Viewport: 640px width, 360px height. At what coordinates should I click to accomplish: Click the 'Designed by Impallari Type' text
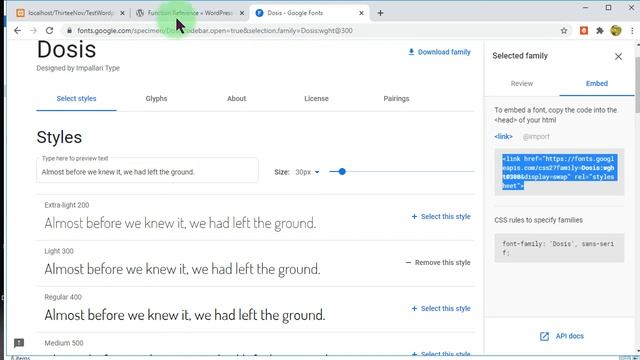point(78,68)
